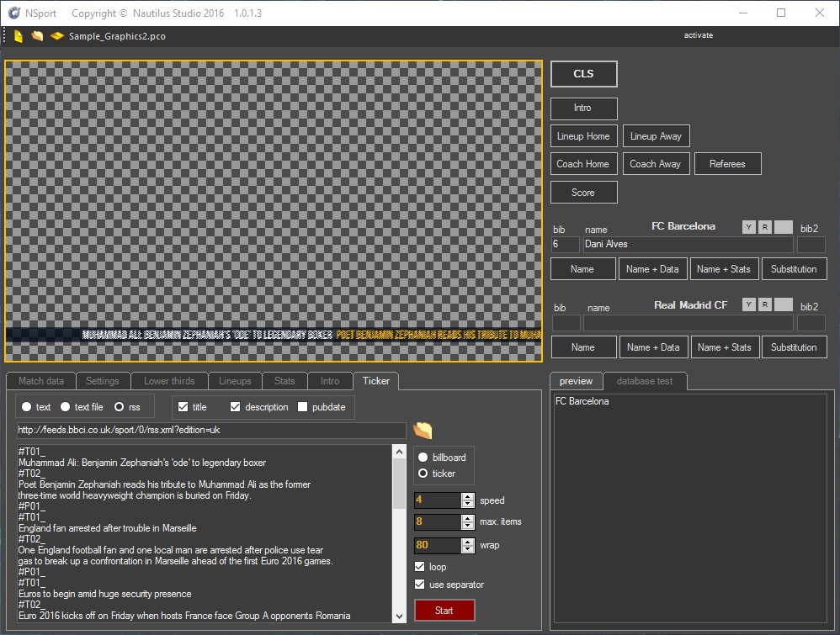Select the billboard radio option
The height and width of the screenshot is (635, 840).
click(423, 458)
